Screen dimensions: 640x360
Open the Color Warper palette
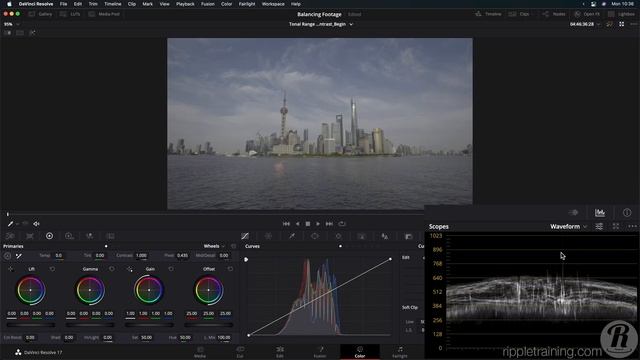(x=268, y=236)
